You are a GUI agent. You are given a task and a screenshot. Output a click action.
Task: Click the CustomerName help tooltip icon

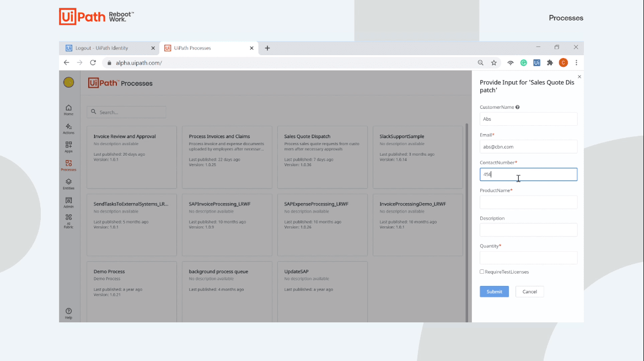point(517,107)
